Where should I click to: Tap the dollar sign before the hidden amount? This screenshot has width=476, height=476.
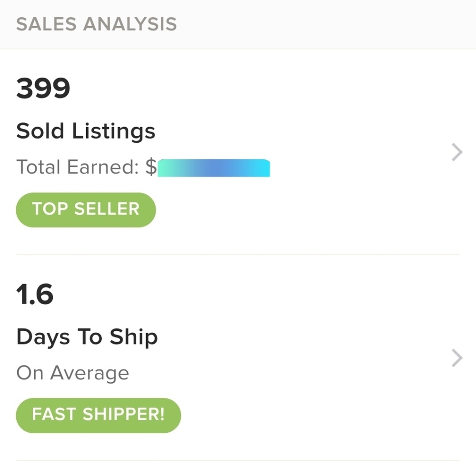tap(151, 167)
